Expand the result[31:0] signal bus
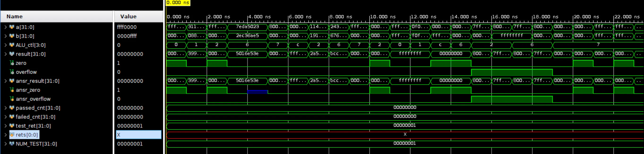644x154 pixels. pos(5,54)
